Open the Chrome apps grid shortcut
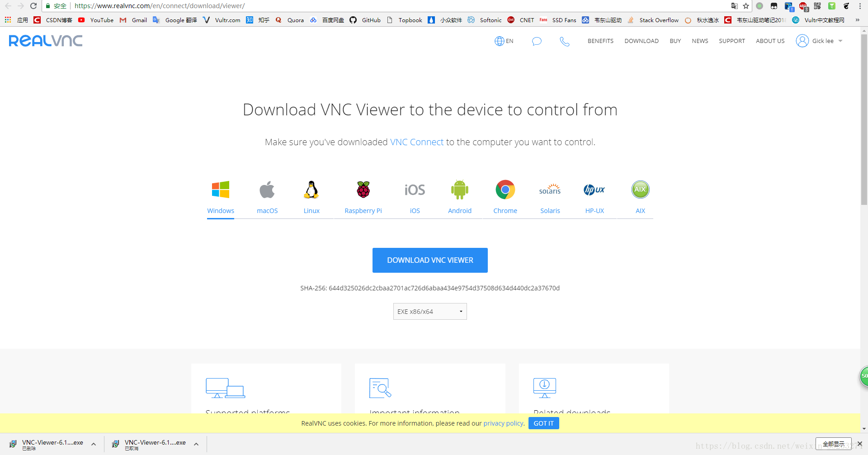The height and width of the screenshot is (455, 868). (x=8, y=20)
